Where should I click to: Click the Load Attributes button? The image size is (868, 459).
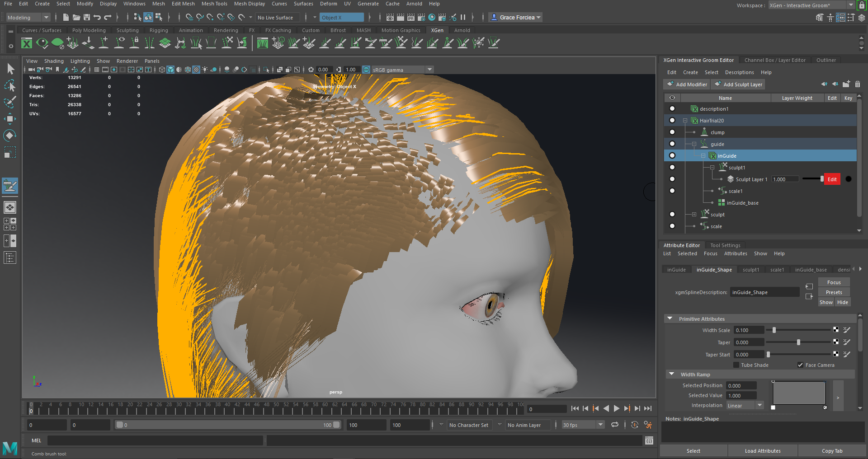coord(762,450)
